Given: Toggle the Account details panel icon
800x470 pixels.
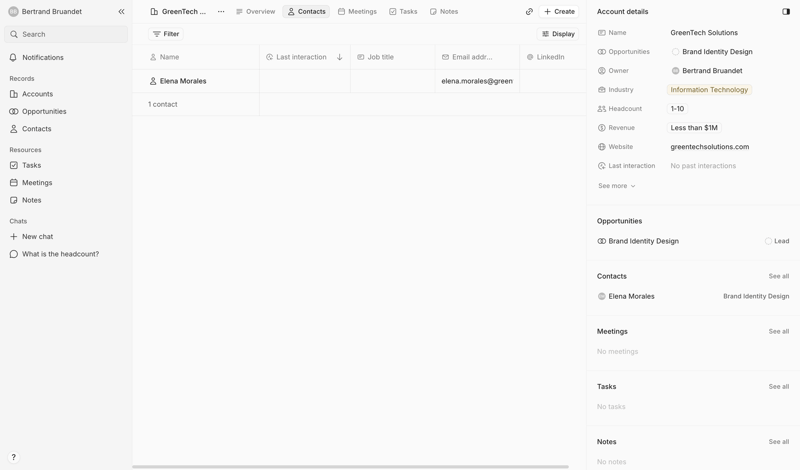Looking at the screenshot, I should coord(786,11).
